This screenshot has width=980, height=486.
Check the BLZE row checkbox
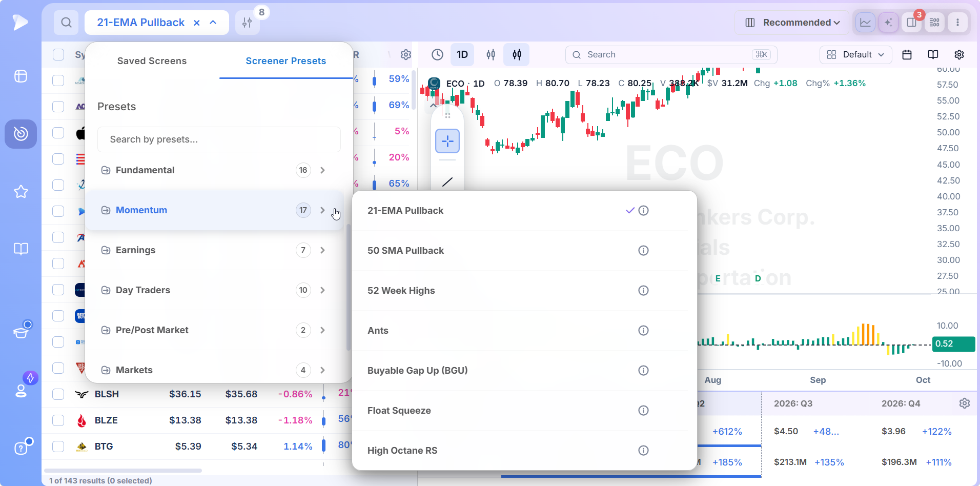[x=58, y=420]
